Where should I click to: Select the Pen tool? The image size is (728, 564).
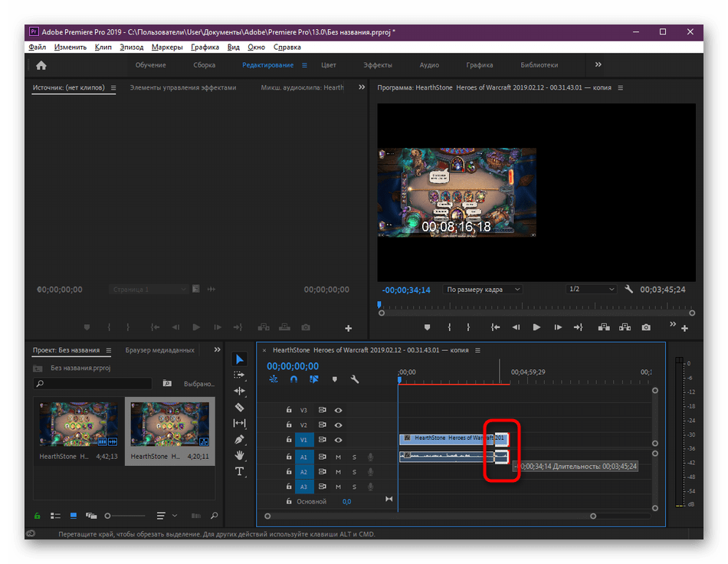pyautogui.click(x=240, y=439)
